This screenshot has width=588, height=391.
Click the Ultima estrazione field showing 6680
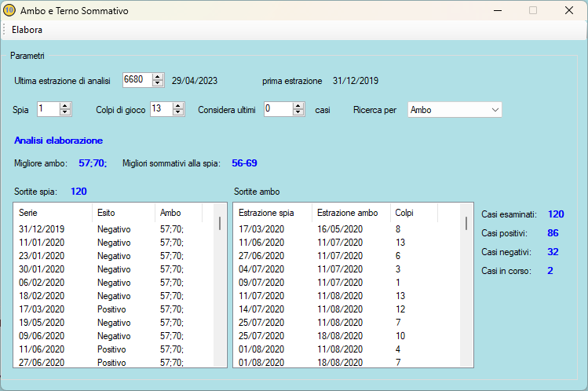137,80
